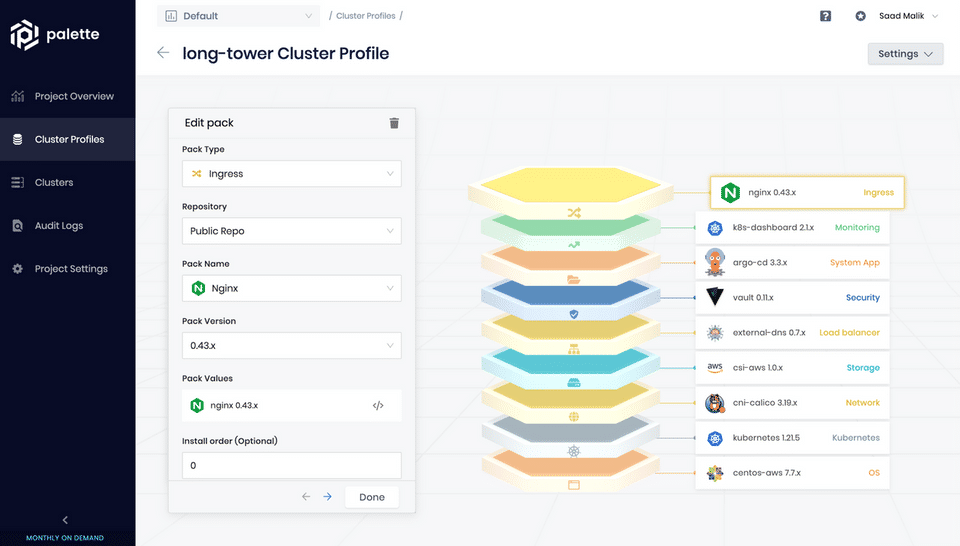Image resolution: width=960 pixels, height=546 pixels.
Task: Open Project Settings sidebar item
Action: 67,269
